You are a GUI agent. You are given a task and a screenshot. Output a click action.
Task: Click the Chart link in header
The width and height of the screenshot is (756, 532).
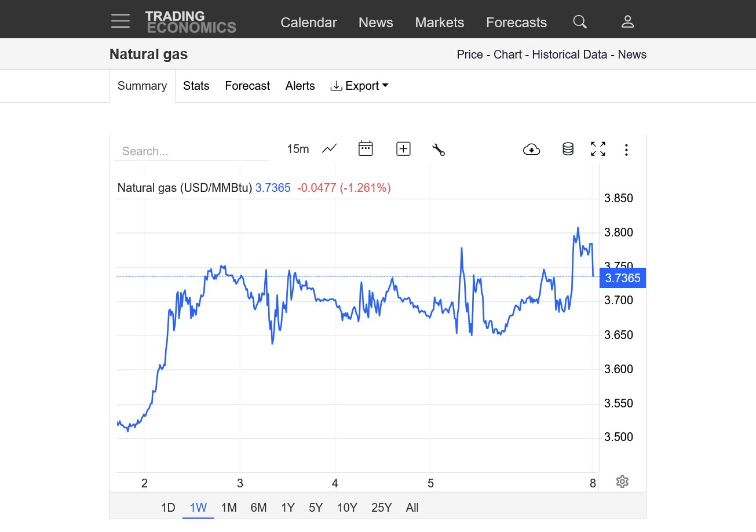point(507,54)
